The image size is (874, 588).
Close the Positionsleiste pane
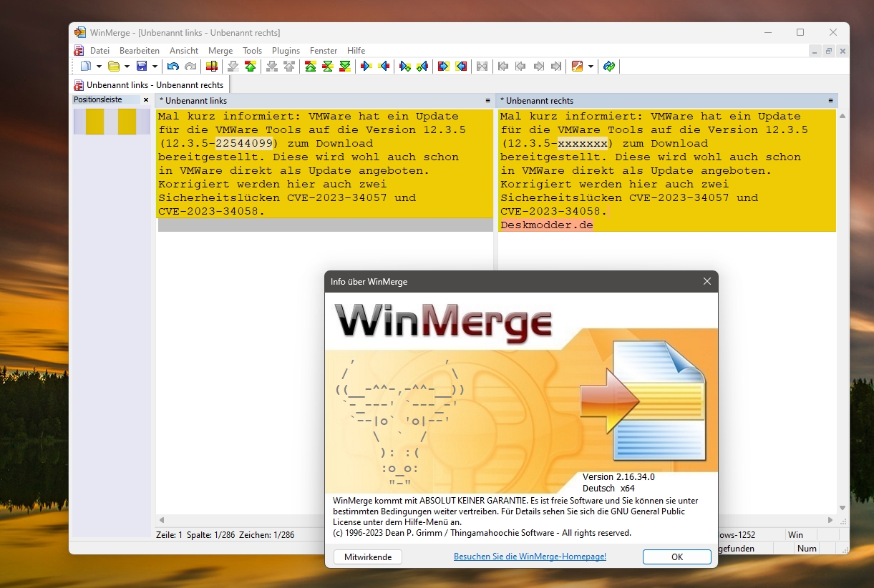click(146, 100)
